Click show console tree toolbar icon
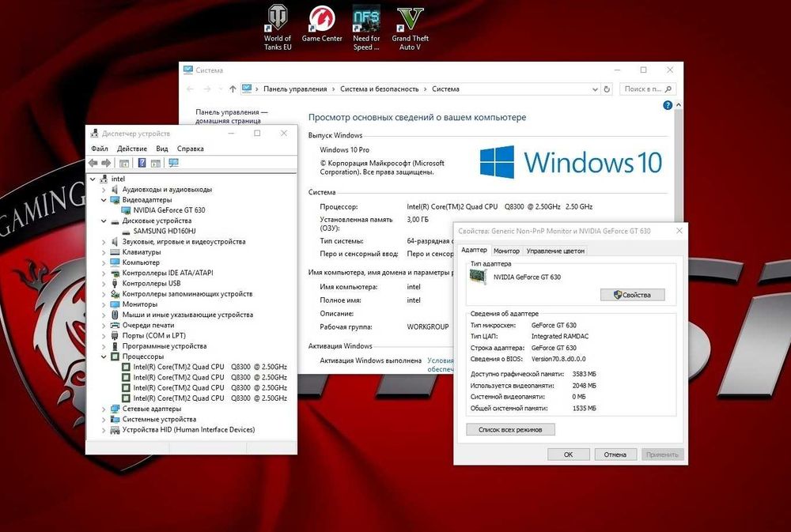 pyautogui.click(x=124, y=163)
